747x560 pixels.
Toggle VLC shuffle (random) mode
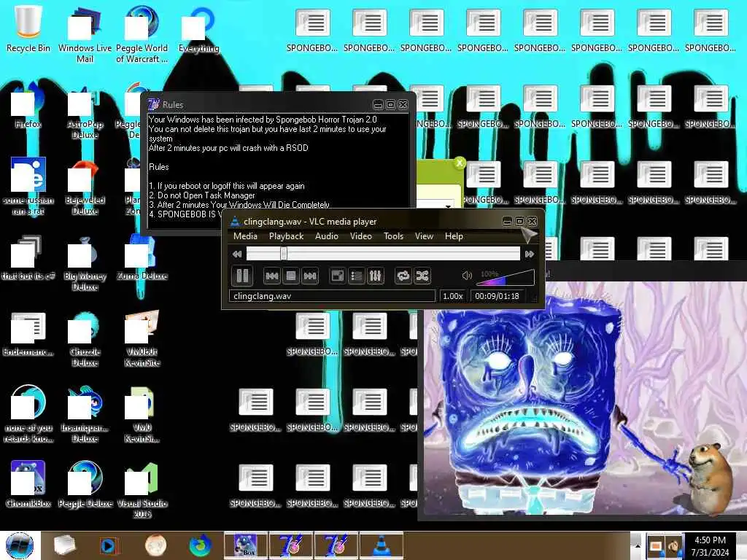tap(422, 276)
